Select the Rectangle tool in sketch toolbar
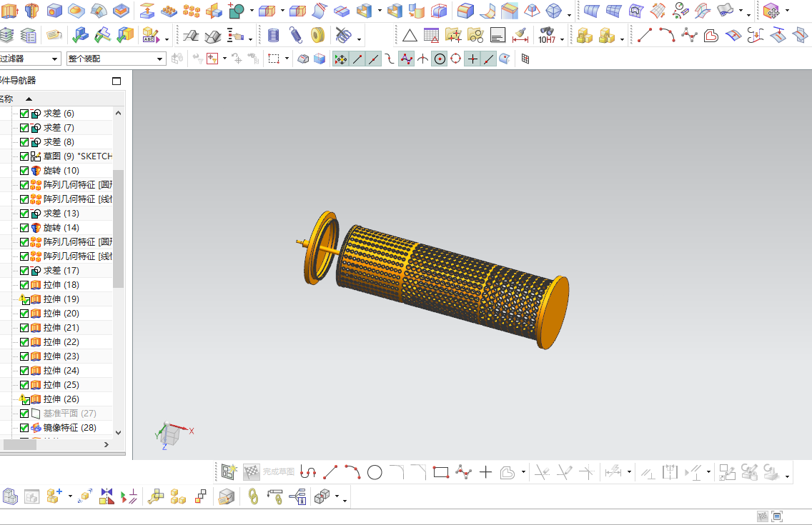Viewport: 812px width, 525px height. [441, 471]
